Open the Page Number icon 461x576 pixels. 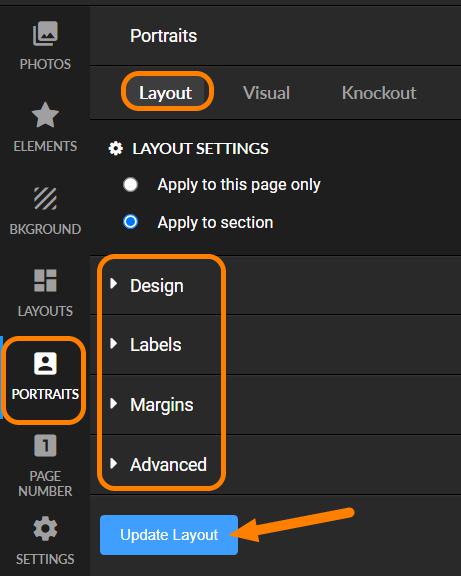tap(45, 446)
